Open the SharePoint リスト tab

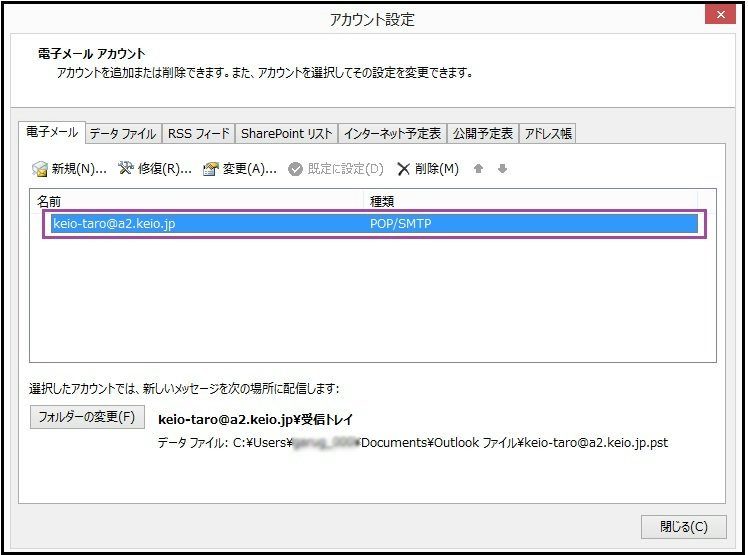pyautogui.click(x=286, y=133)
